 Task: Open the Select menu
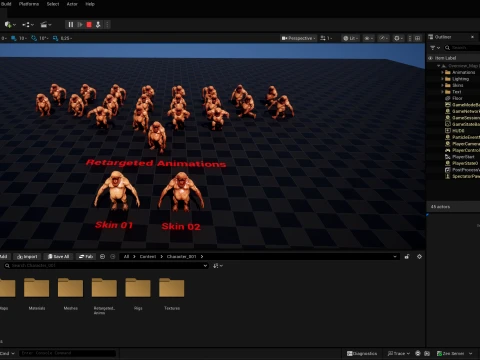(x=53, y=4)
